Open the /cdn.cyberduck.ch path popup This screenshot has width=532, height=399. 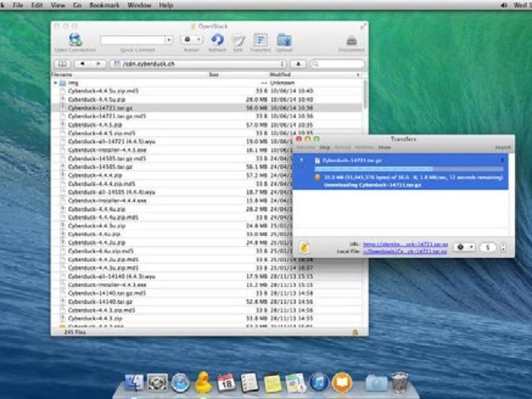[198, 64]
